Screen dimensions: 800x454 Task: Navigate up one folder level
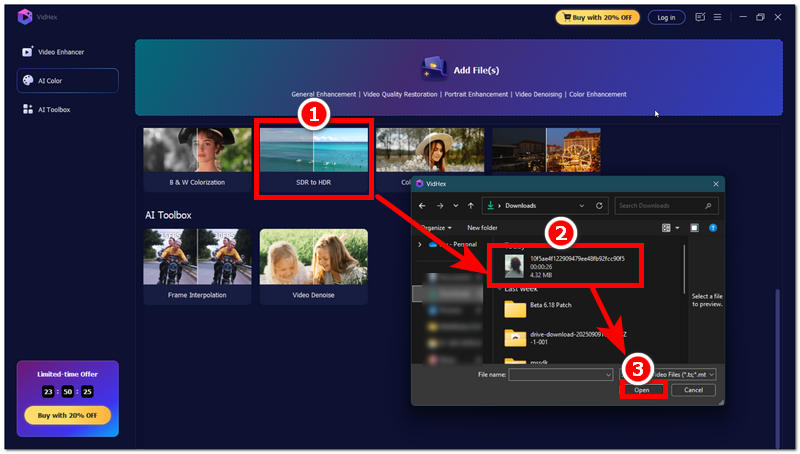click(470, 205)
